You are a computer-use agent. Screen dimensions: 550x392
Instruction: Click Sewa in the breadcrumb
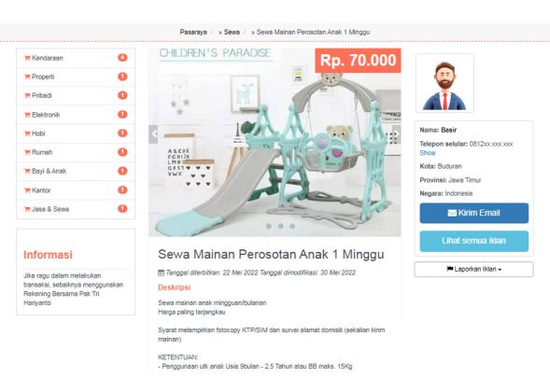[232, 33]
